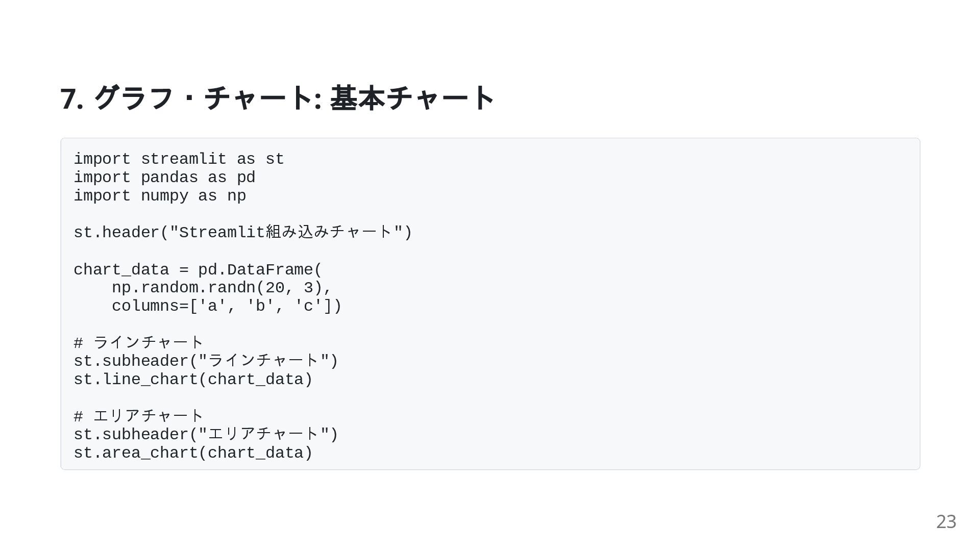Click "基本チャート" in the slide heading
This screenshot has width=980, height=551.
[x=412, y=98]
